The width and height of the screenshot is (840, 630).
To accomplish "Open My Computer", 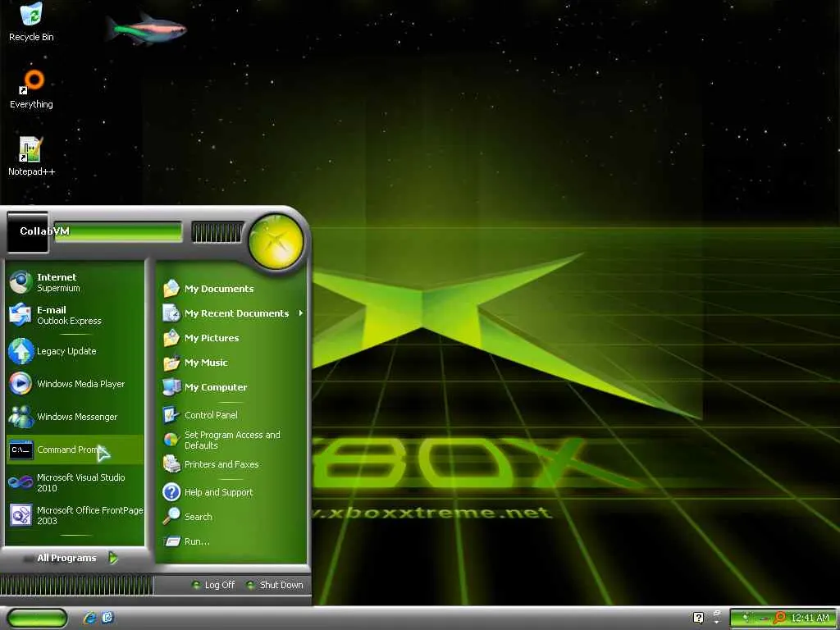I will (x=232, y=387).
